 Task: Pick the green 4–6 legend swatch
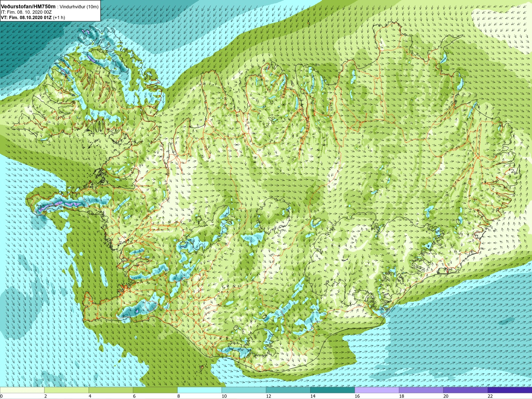click(111, 390)
